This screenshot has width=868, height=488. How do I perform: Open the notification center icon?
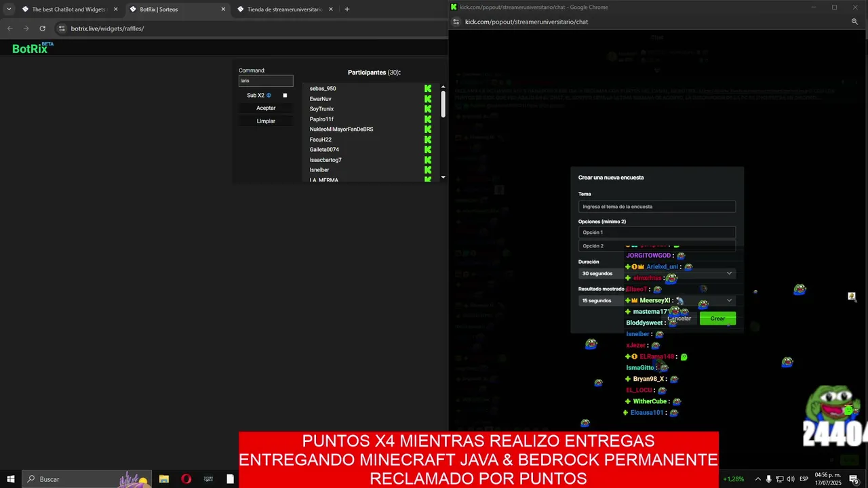pos(854,479)
